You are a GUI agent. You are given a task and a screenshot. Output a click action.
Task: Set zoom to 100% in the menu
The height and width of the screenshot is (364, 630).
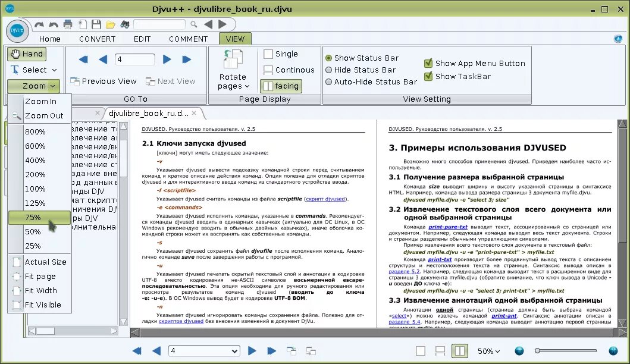coord(39,189)
